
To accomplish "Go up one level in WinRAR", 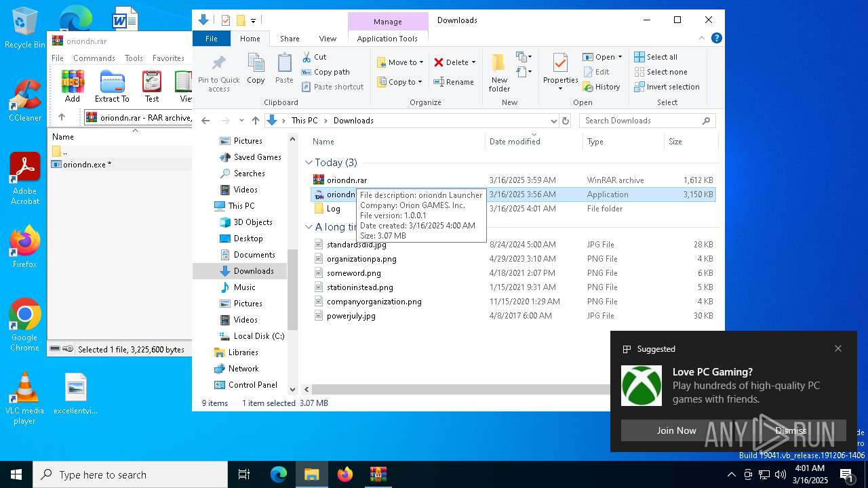I will point(62,117).
